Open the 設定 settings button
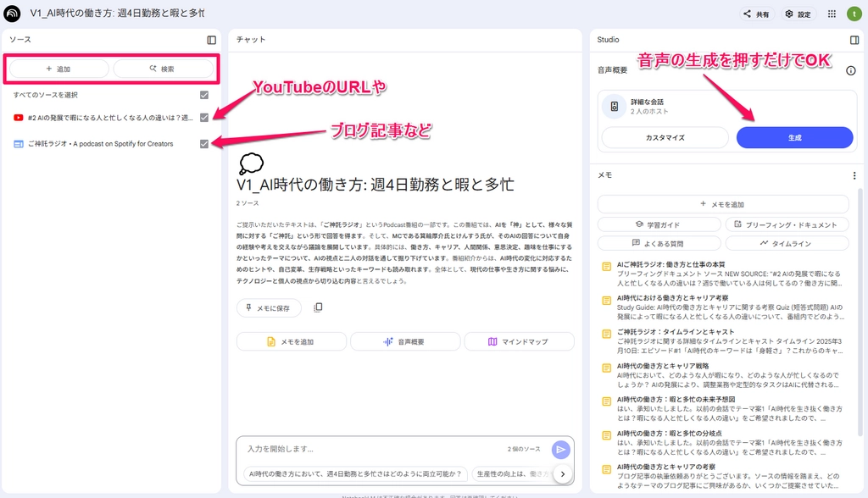868x498 pixels. coord(798,14)
